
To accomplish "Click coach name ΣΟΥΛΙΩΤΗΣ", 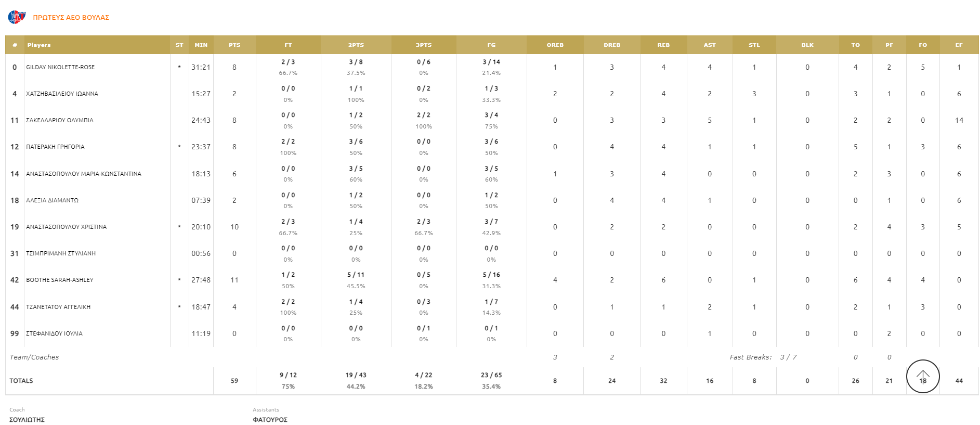I will 27,420.
